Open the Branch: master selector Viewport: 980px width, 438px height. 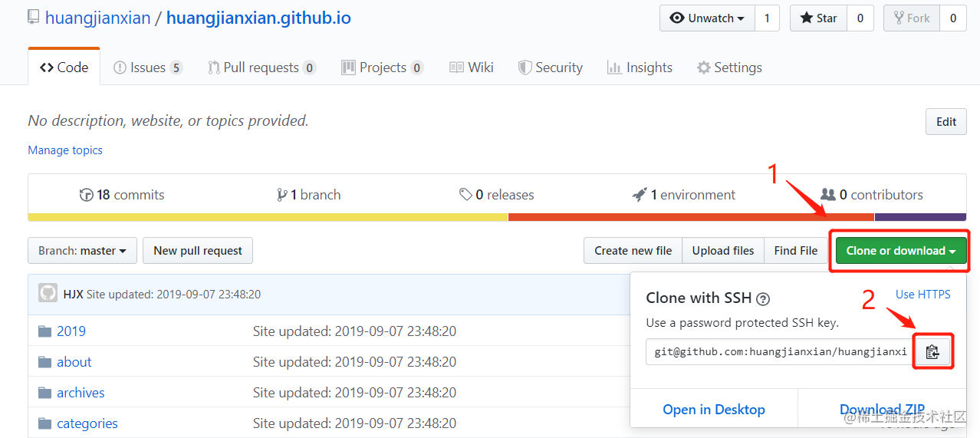[82, 251]
